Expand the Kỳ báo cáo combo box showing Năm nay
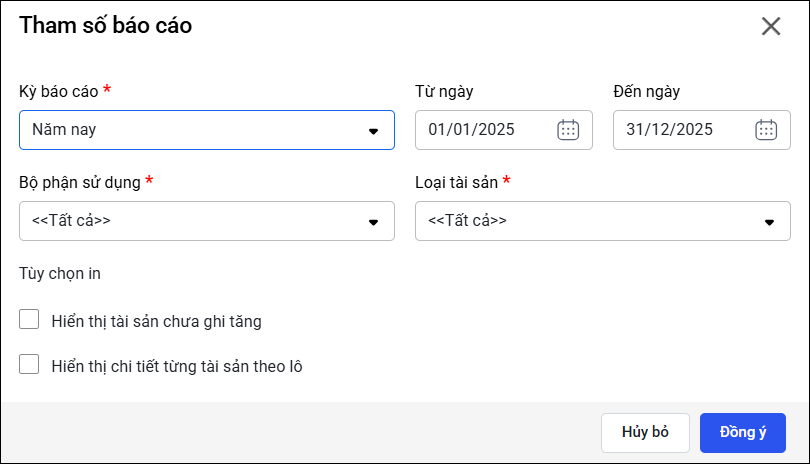The image size is (810, 464). [x=190, y=130]
